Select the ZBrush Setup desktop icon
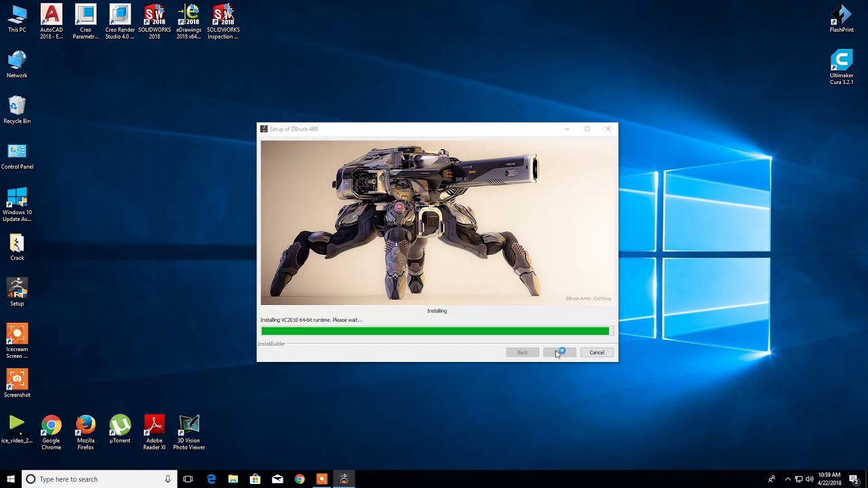This screenshot has height=488, width=868. (17, 292)
